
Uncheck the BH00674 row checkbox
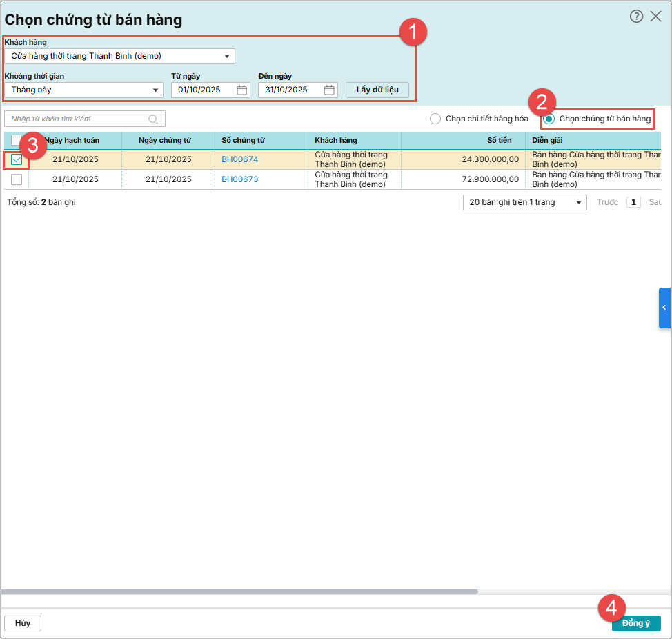[17, 160]
